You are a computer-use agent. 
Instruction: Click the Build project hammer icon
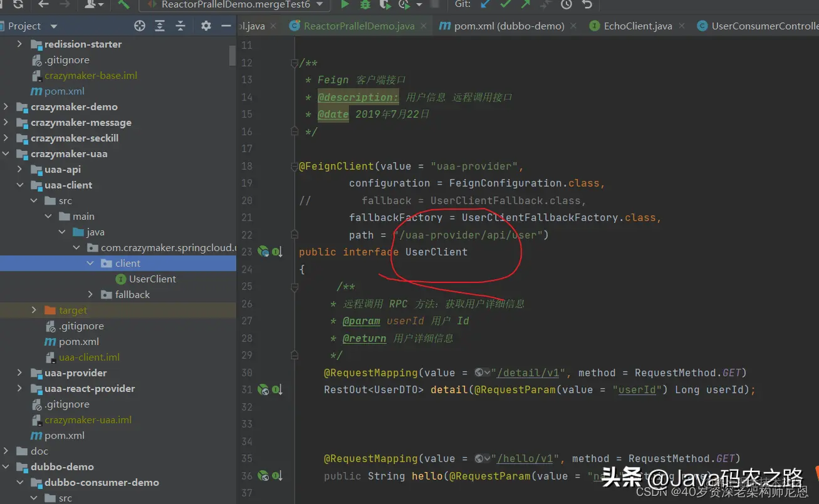[x=123, y=4]
